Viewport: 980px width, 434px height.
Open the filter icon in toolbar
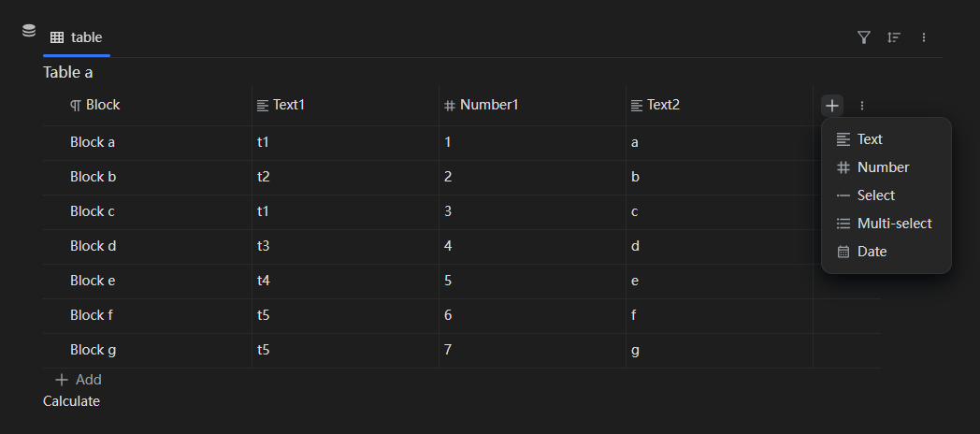(864, 37)
